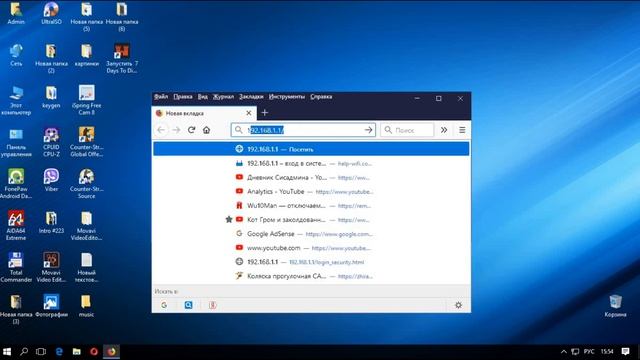
Task: Launch Opera from the taskbar
Action: 94,351
